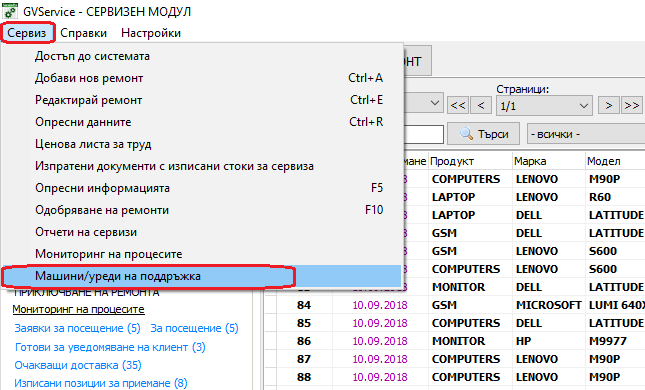The height and width of the screenshot is (390, 645).
Task: Select Опресни информацията menu item
Action: 202,188
